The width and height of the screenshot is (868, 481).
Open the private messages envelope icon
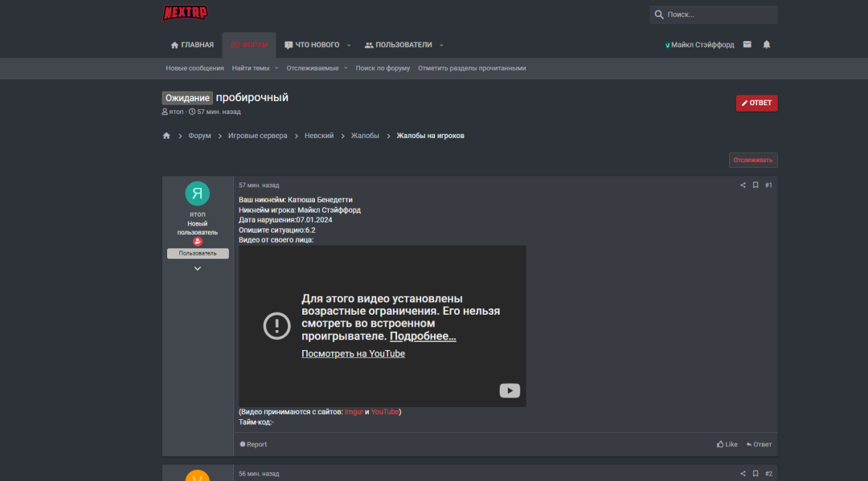[747, 44]
